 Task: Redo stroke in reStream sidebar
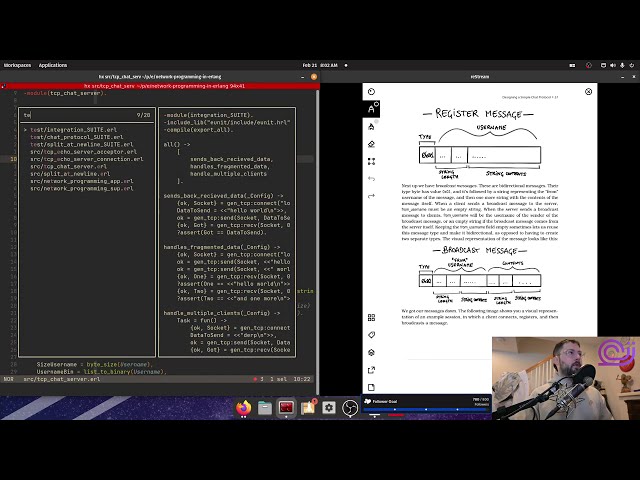pyautogui.click(x=371, y=196)
